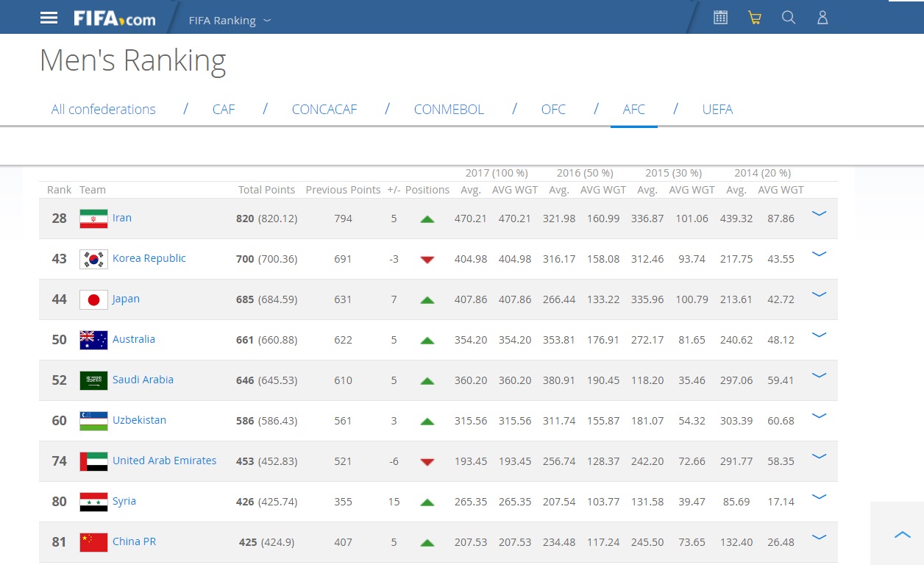Expand the Iran row details
The image size is (924, 565).
click(818, 214)
